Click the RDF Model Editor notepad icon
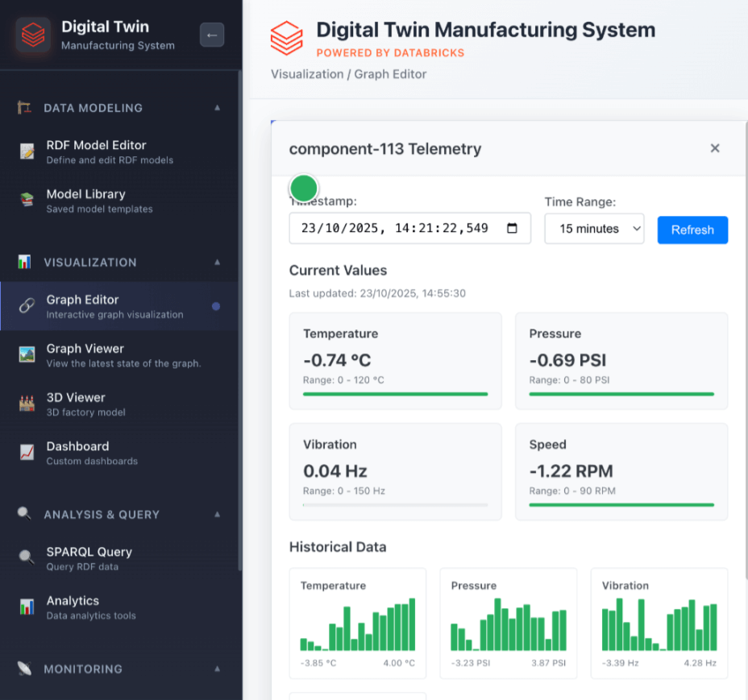 point(27,151)
